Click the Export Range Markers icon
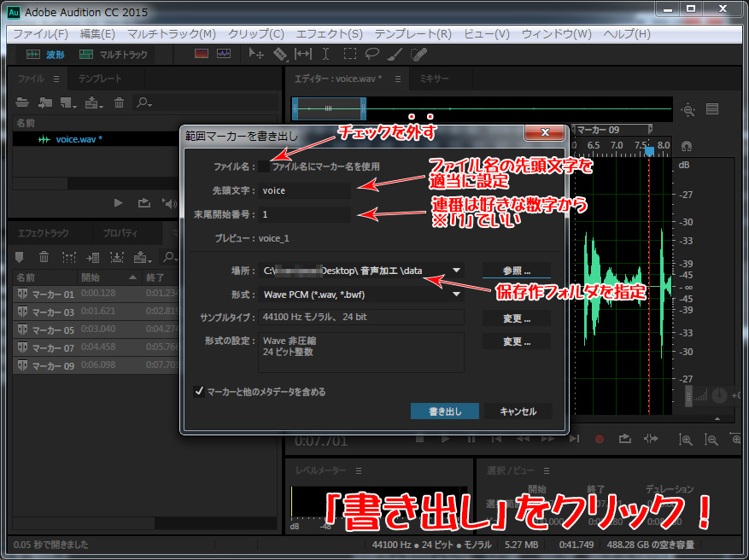 tap(116, 258)
